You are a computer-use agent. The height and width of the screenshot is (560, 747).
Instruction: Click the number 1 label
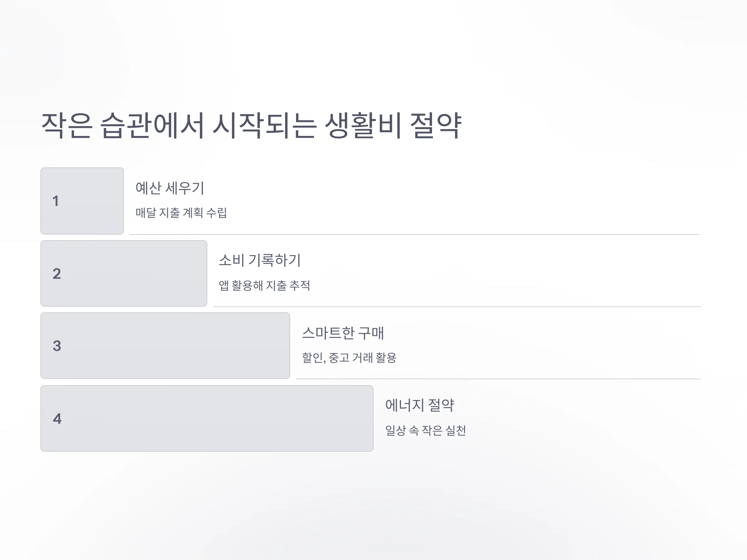point(56,201)
